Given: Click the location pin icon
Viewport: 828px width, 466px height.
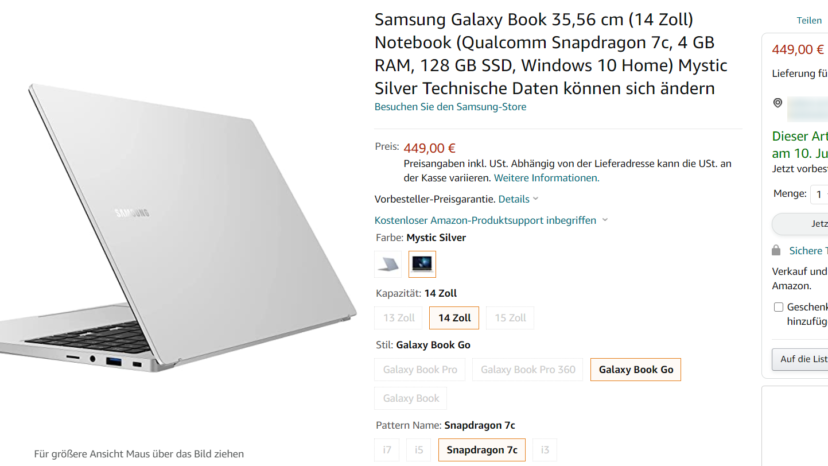Looking at the screenshot, I should 777,103.
